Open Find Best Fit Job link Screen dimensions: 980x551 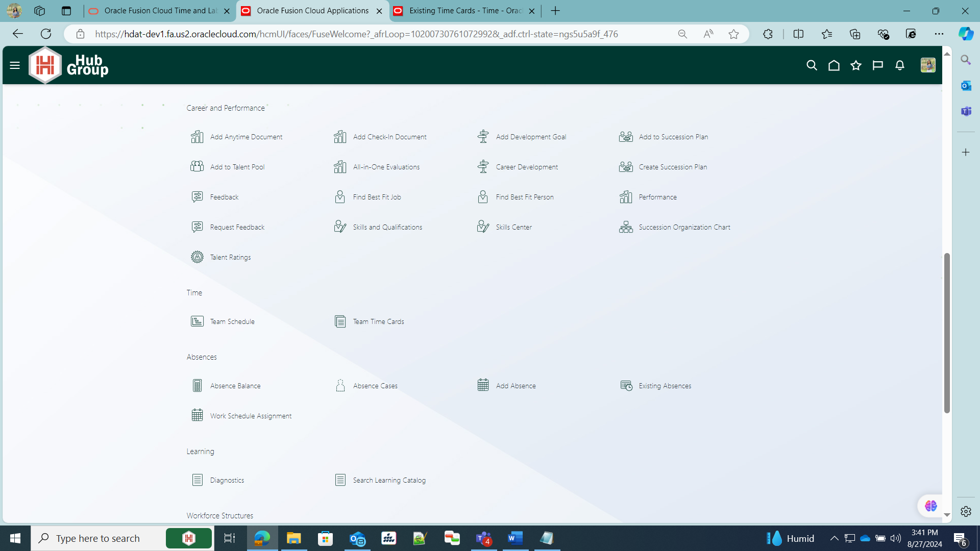[x=377, y=197]
